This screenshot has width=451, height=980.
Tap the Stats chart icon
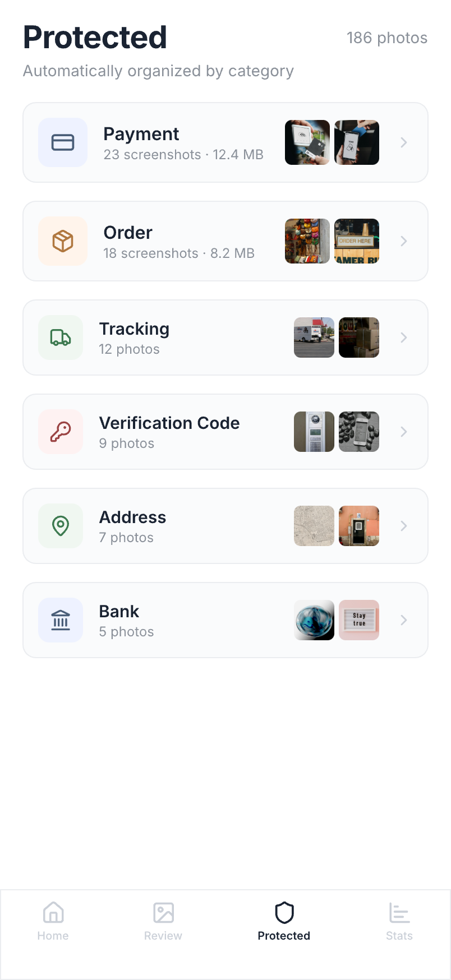(x=399, y=912)
